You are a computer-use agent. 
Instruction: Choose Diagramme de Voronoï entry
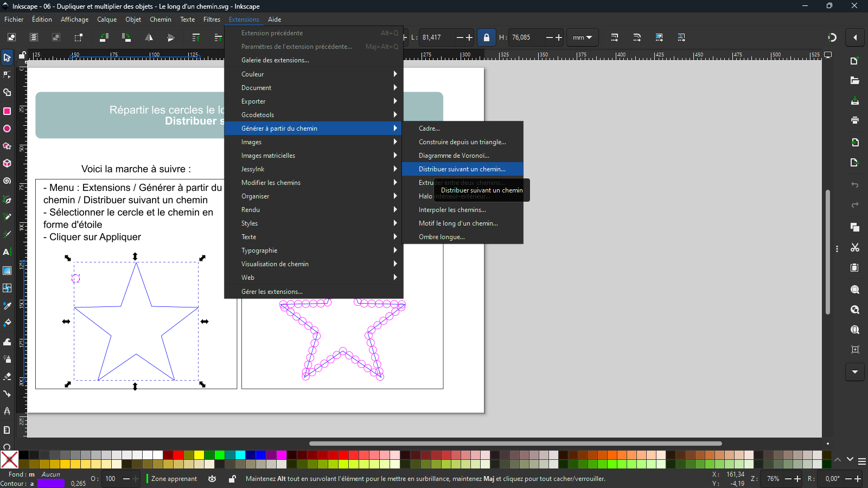click(463, 156)
